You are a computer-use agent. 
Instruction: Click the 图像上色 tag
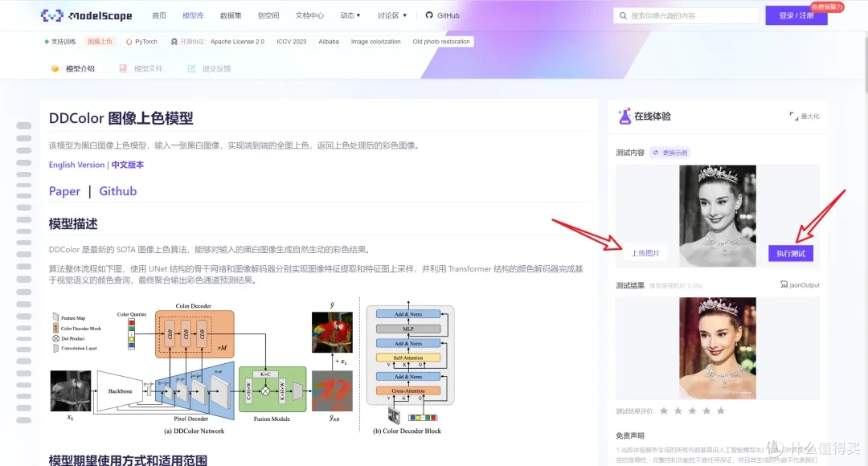100,42
